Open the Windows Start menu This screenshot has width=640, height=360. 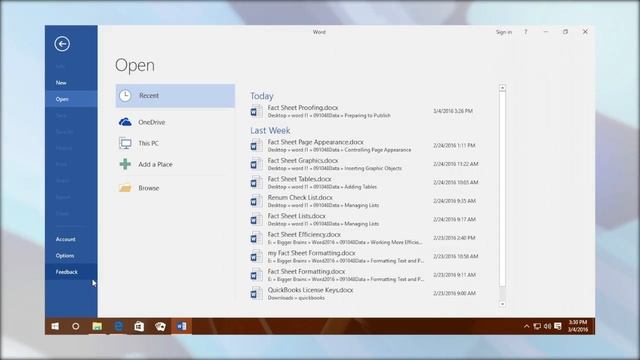(55, 326)
